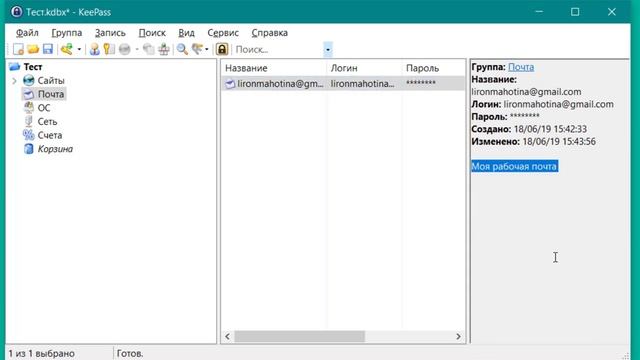The image size is (640, 360).
Task: Click the entry's envelope icon in the list
Action: coord(230,84)
